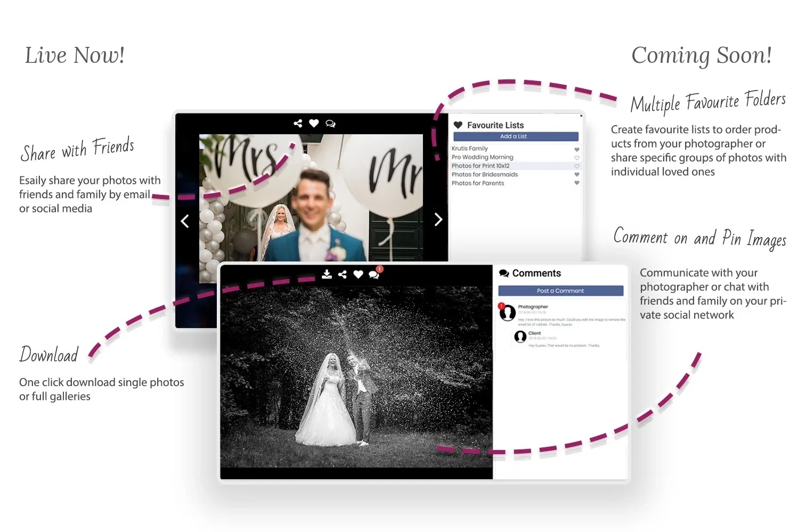Image resolution: width=798 pixels, height=532 pixels.
Task: Toggle heart beside Photos for Print 10x12
Action: coord(576,166)
